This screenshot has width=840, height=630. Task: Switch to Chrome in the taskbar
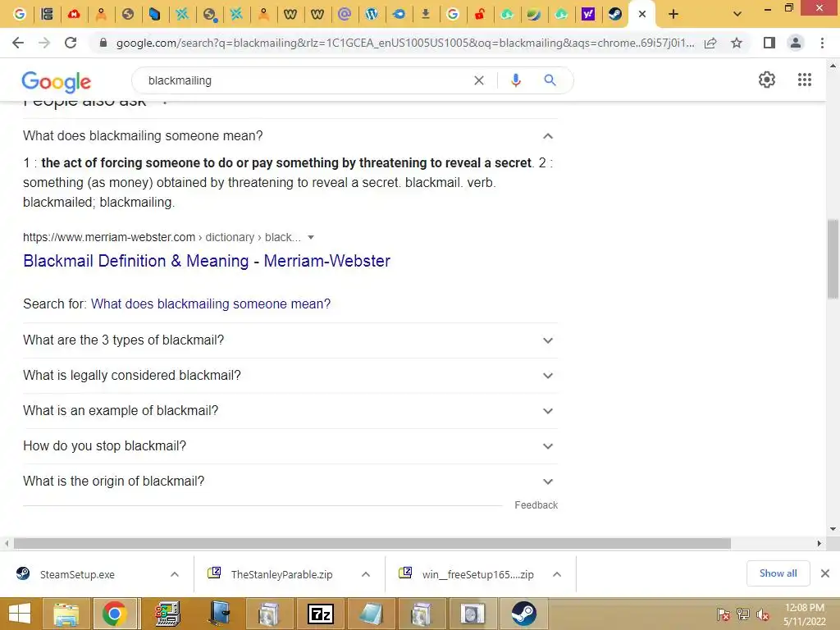(115, 614)
